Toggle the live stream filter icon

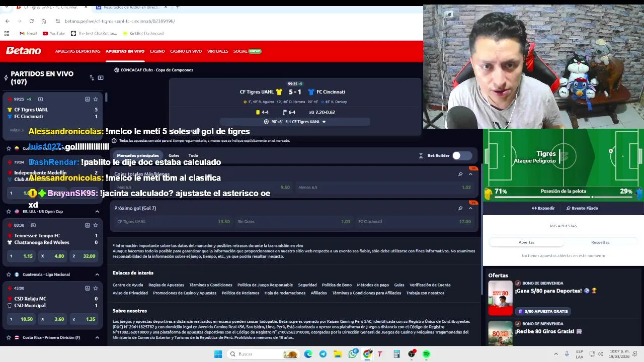[101, 78]
